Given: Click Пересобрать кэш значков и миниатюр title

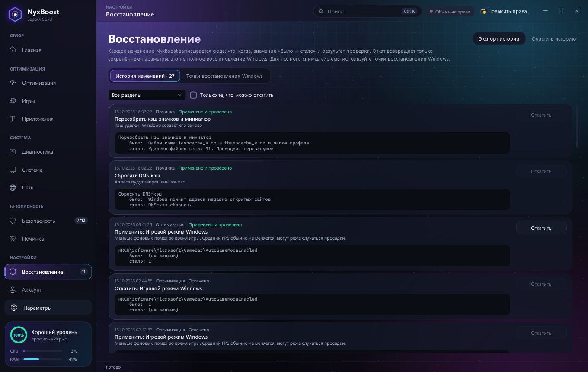Looking at the screenshot, I should [x=163, y=119].
